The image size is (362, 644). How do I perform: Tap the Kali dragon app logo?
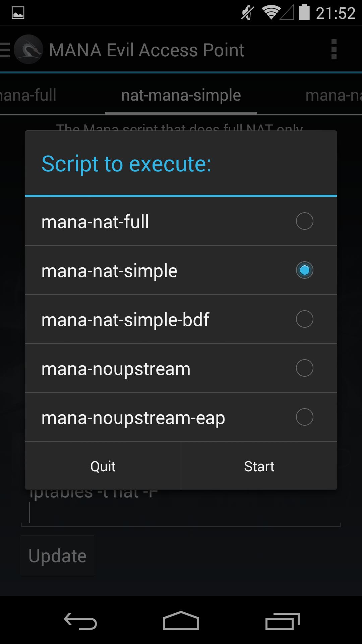28,50
